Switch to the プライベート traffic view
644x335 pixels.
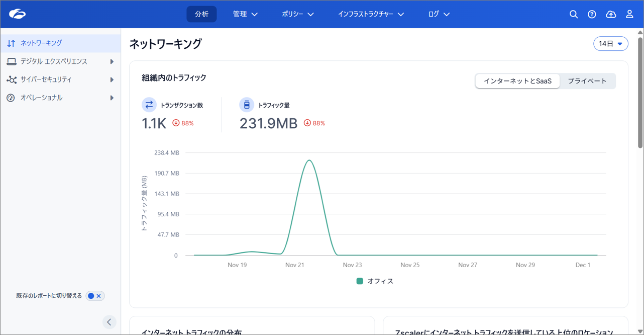click(588, 80)
